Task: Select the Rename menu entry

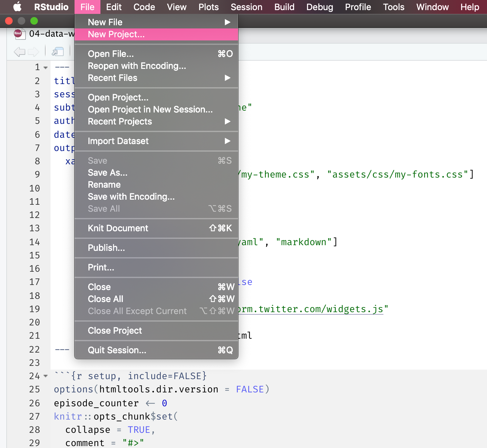Action: 156,185
